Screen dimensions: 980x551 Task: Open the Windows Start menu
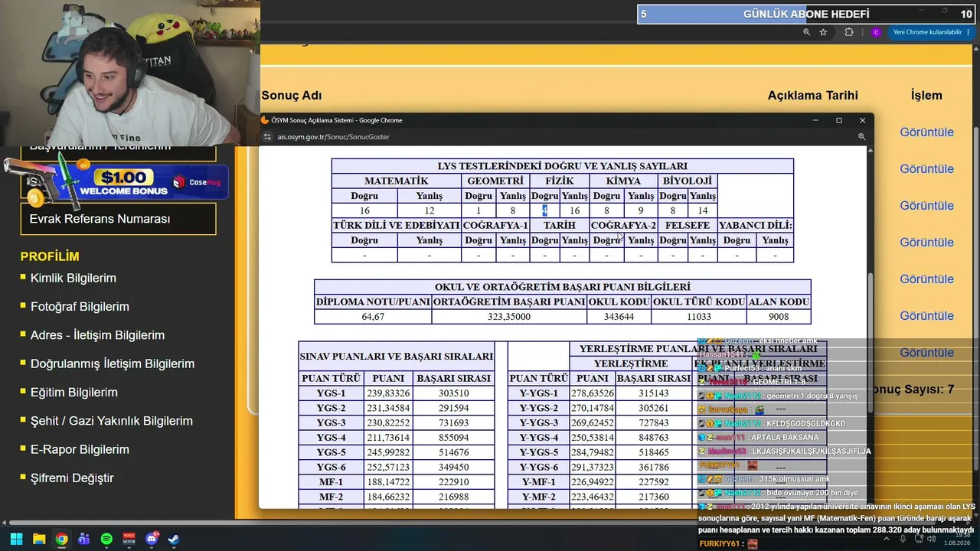tap(16, 539)
